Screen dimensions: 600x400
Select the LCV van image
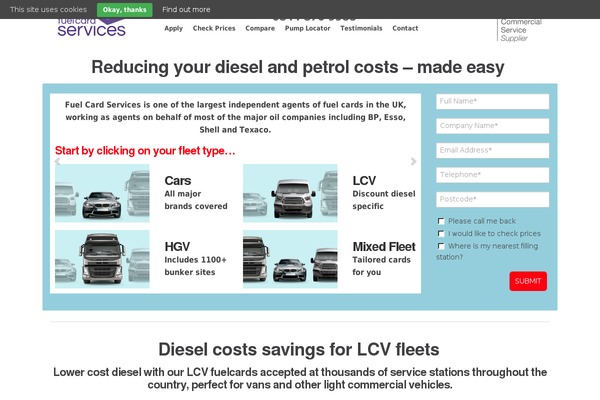pos(290,193)
